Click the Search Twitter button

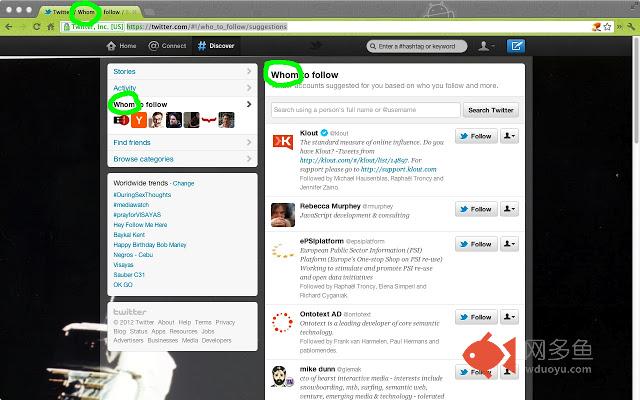point(491,110)
